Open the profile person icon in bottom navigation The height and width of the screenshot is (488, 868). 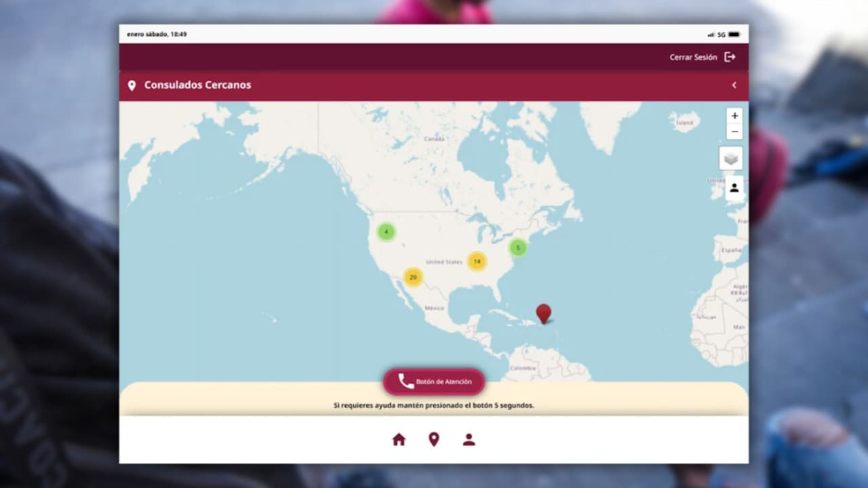(x=469, y=439)
